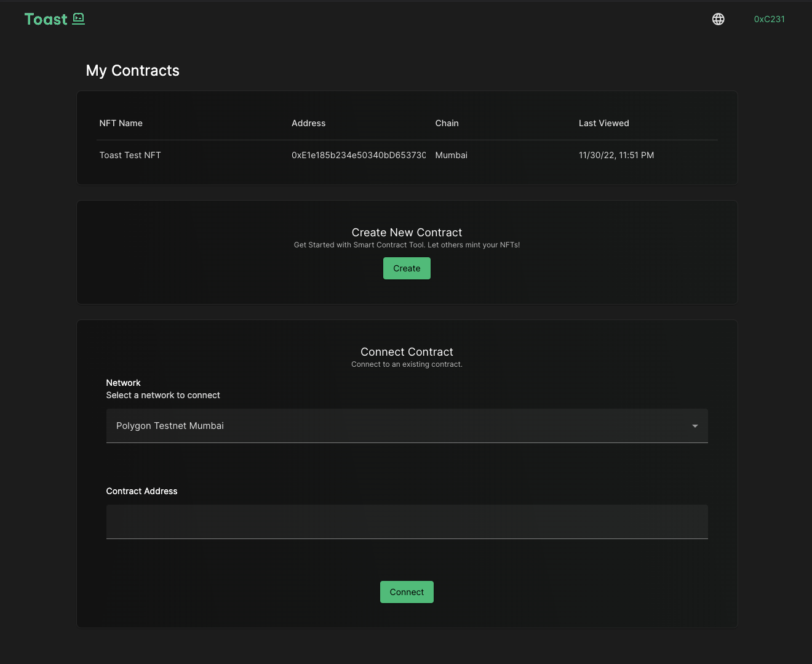Click the 11/30/22, 11:51 PM cell
This screenshot has width=812, height=664.
(x=616, y=155)
